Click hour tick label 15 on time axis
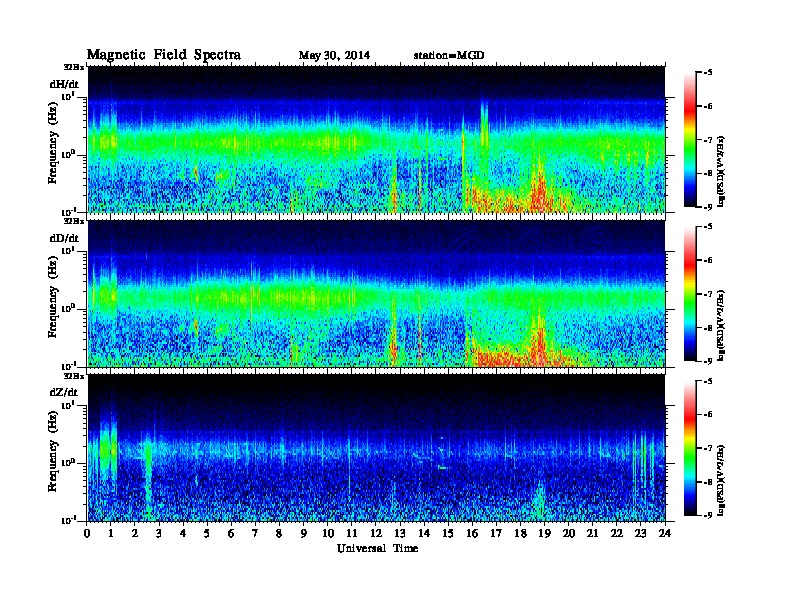Image resolution: width=792 pixels, height=612 pixels. [x=448, y=533]
